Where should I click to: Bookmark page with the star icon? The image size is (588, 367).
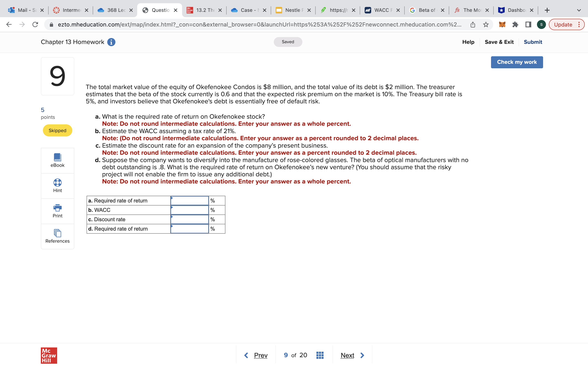pyautogui.click(x=486, y=24)
